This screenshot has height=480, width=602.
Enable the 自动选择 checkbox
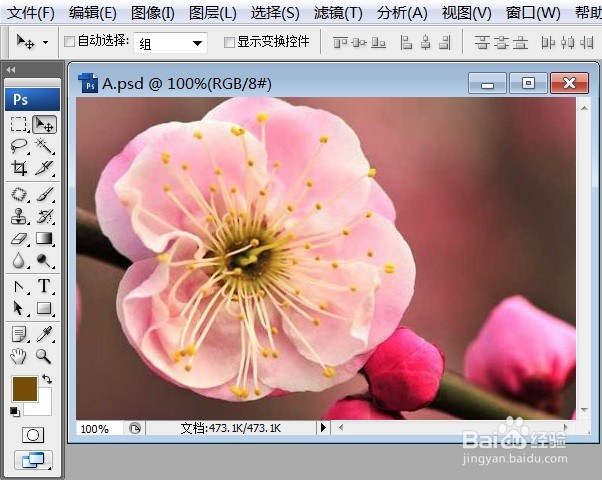(69, 41)
